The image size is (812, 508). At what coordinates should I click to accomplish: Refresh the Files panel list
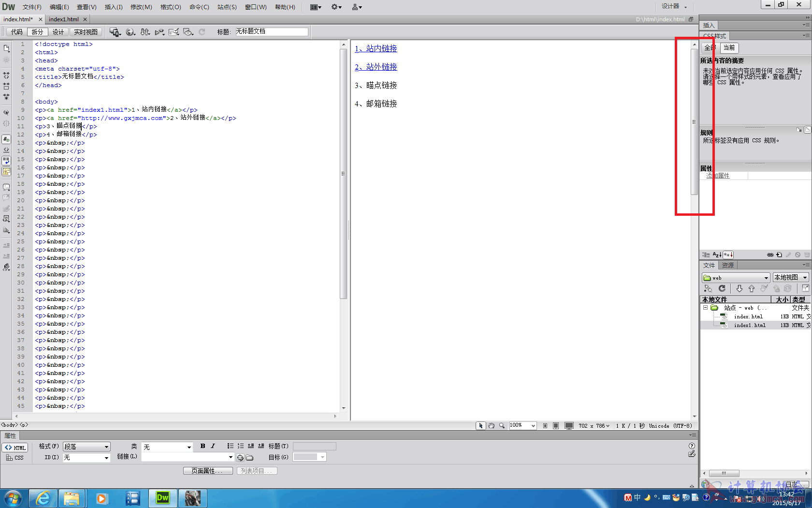pyautogui.click(x=722, y=288)
